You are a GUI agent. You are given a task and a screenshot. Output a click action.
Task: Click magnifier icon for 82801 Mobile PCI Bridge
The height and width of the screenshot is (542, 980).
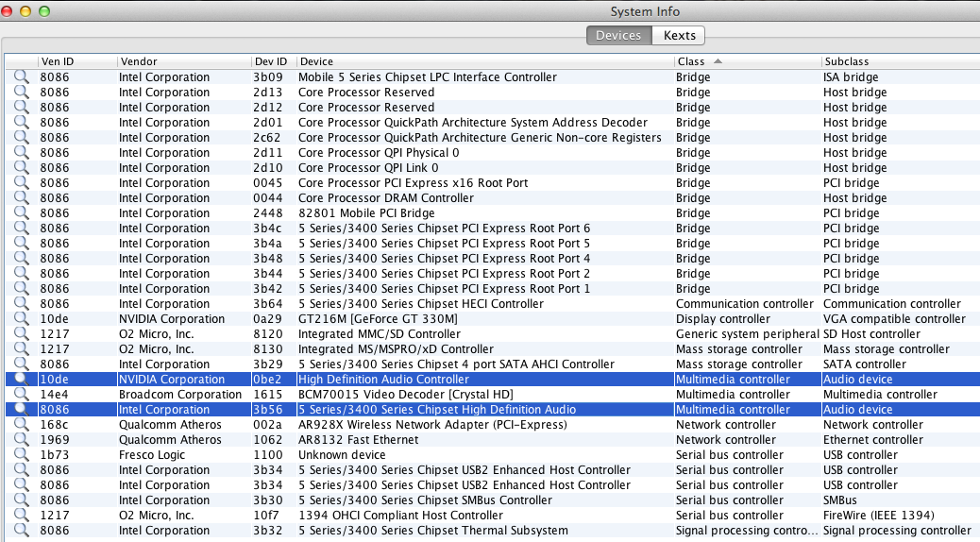coord(20,213)
